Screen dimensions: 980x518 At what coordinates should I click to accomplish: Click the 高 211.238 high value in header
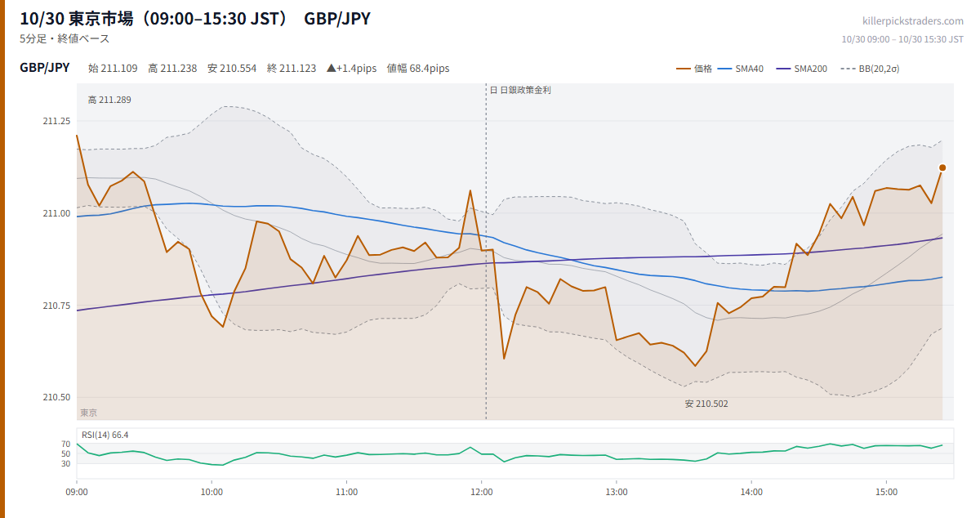172,69
